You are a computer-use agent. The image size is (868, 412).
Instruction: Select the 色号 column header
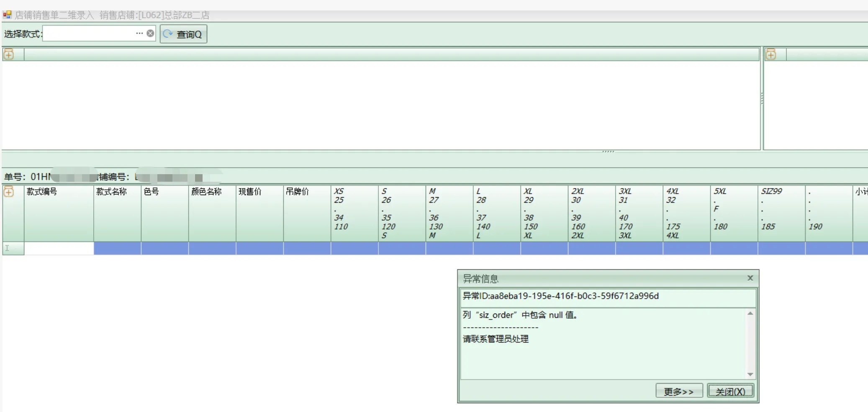[165, 213]
